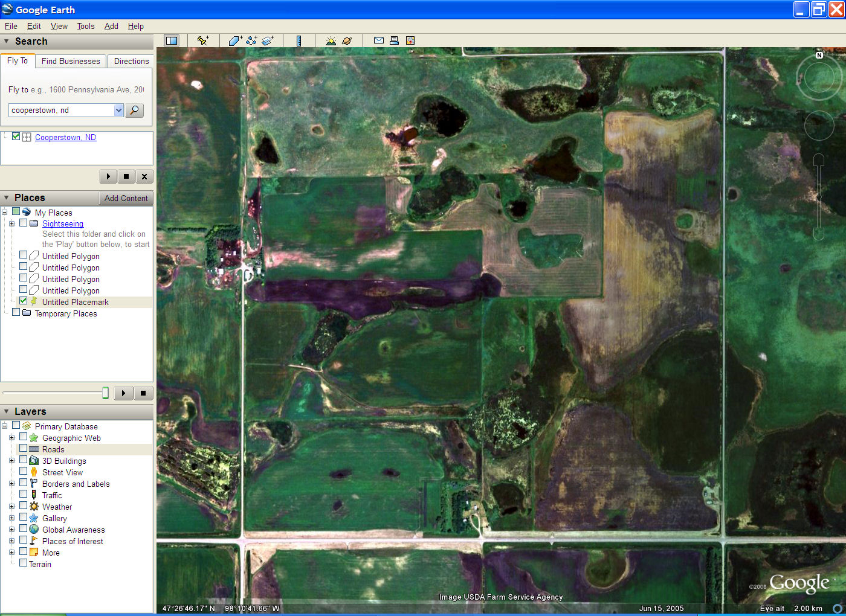Viewport: 846px width, 616px height.
Task: Switch to Directions tab
Action: (131, 61)
